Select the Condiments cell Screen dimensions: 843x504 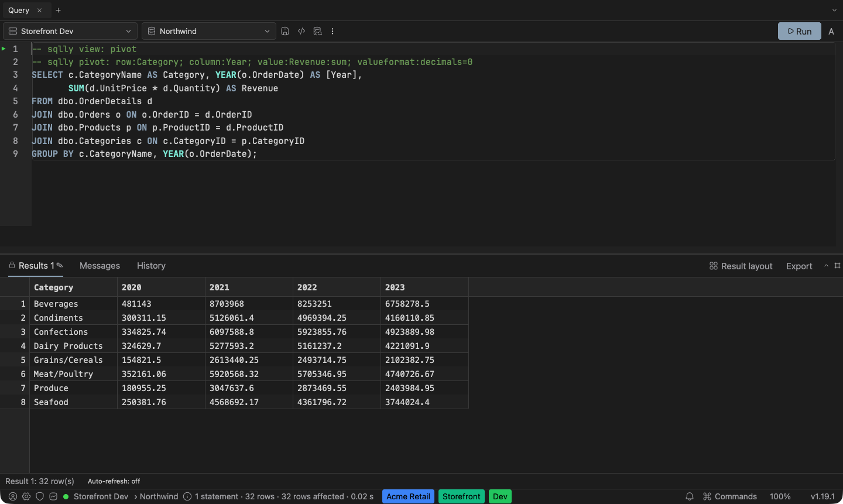point(73,318)
